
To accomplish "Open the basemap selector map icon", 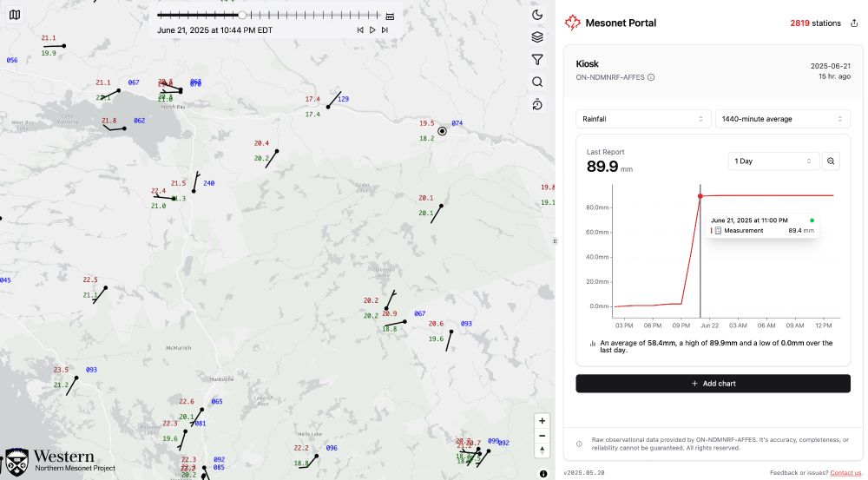I will pyautogui.click(x=15, y=15).
